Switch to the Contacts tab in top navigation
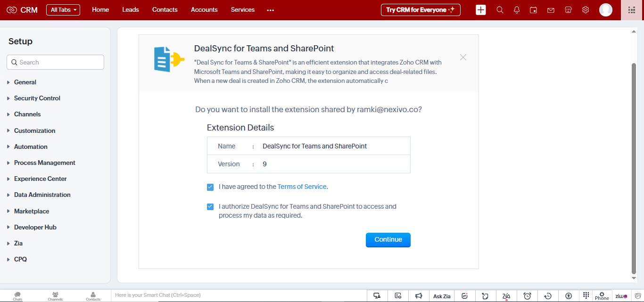This screenshot has width=644, height=302. pos(165,10)
